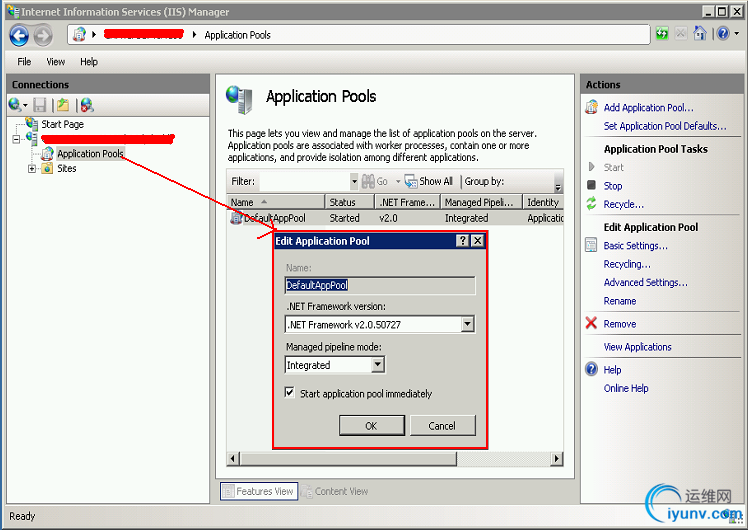Click the stop loading icon in toolbar

pos(681,34)
